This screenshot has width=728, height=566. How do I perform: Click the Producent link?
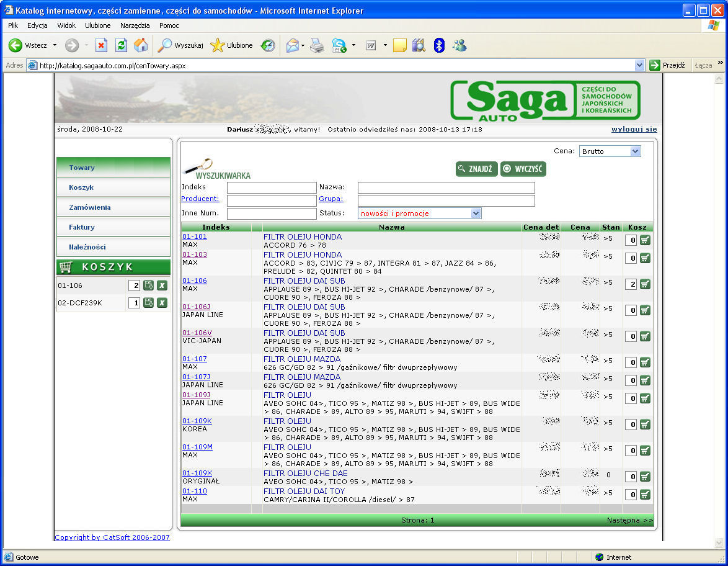(x=200, y=199)
